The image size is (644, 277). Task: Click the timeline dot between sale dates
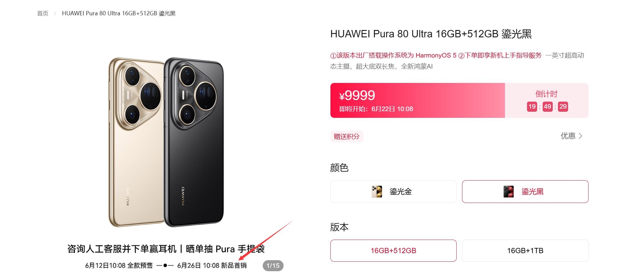click(x=165, y=265)
